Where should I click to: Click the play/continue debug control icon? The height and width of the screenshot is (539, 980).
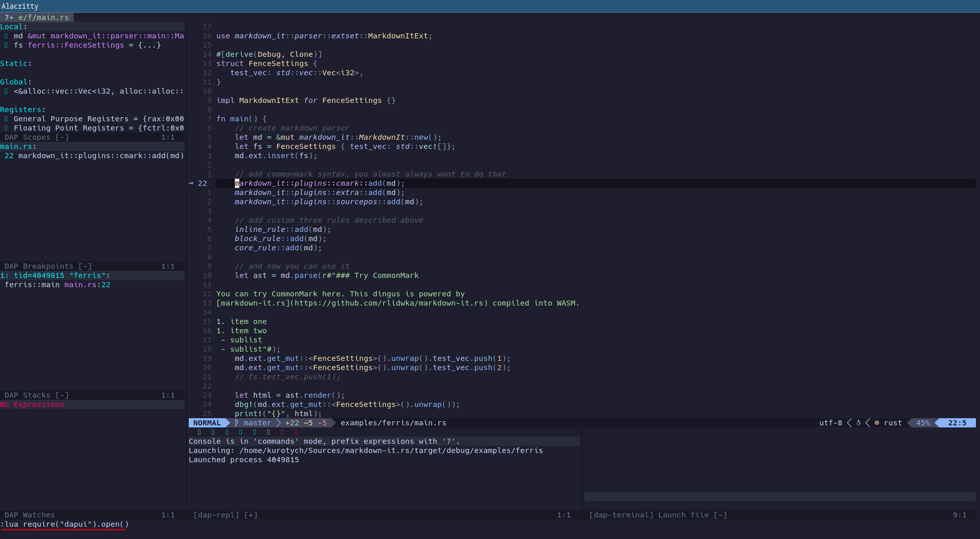pyautogui.click(x=199, y=432)
